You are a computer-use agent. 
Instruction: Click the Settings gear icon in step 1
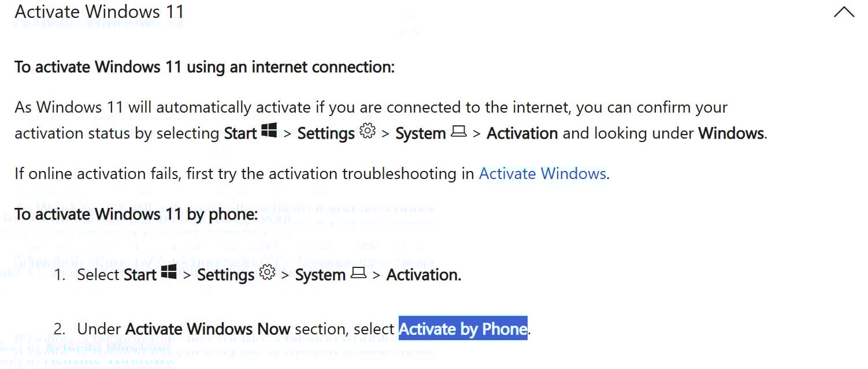coord(267,273)
